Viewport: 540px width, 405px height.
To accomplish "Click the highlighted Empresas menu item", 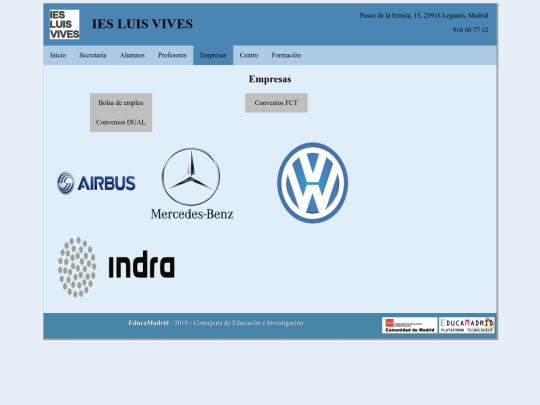I will 213,55.
